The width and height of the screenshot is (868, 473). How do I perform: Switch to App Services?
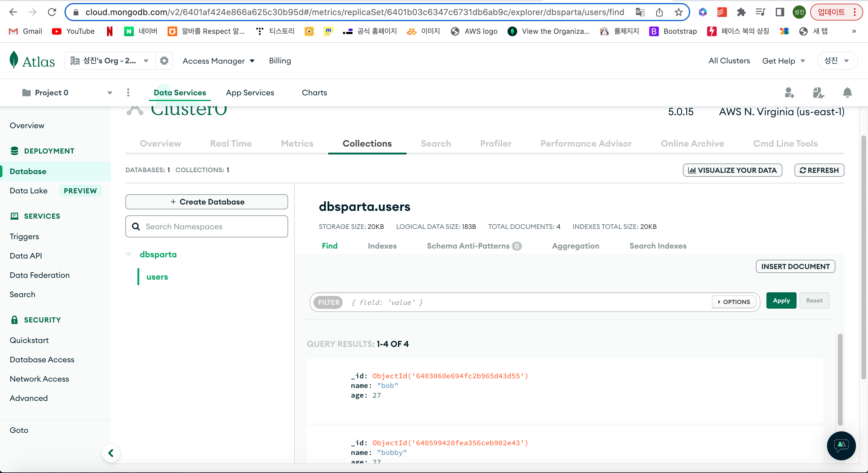[250, 92]
